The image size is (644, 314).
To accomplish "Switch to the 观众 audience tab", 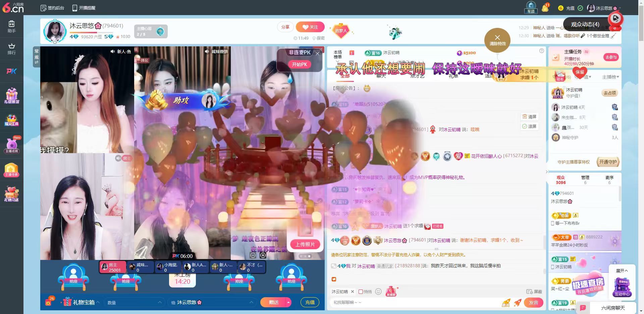I will [x=561, y=180].
